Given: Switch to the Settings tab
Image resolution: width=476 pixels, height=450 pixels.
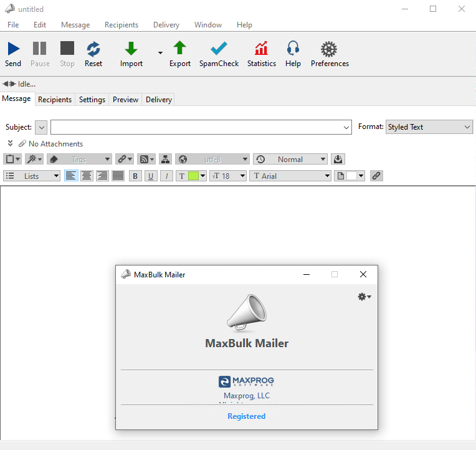Looking at the screenshot, I should tap(92, 100).
